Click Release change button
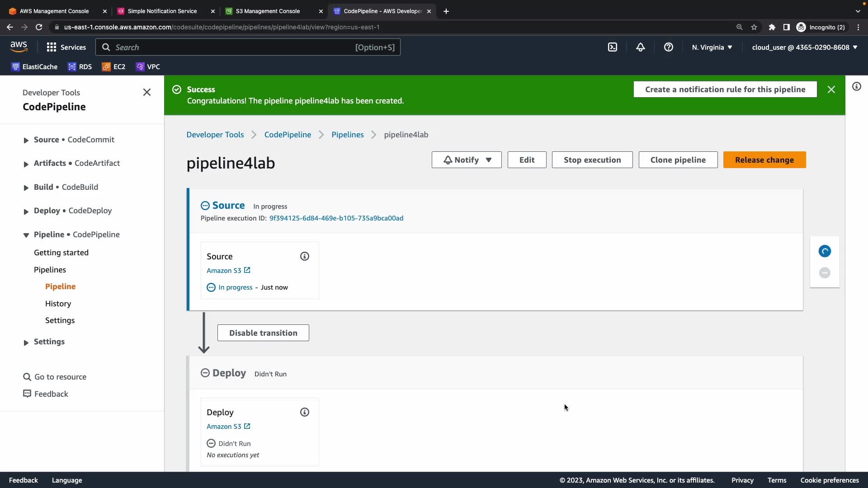Viewport: 868px width, 488px height. point(764,160)
